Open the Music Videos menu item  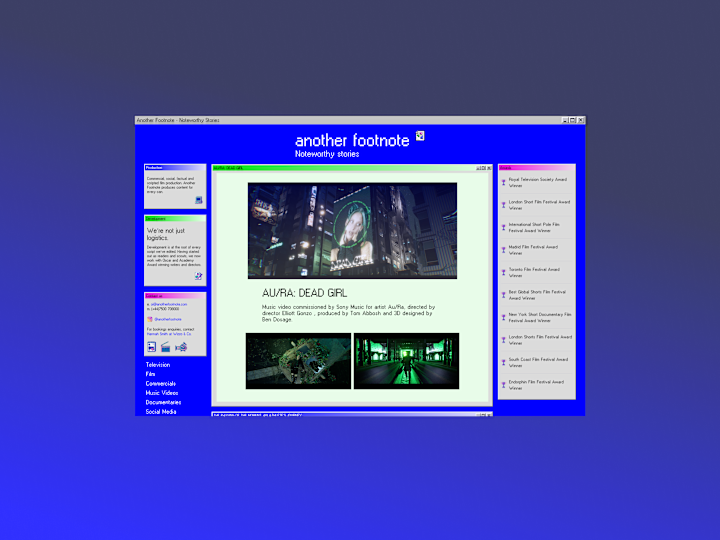[162, 393]
